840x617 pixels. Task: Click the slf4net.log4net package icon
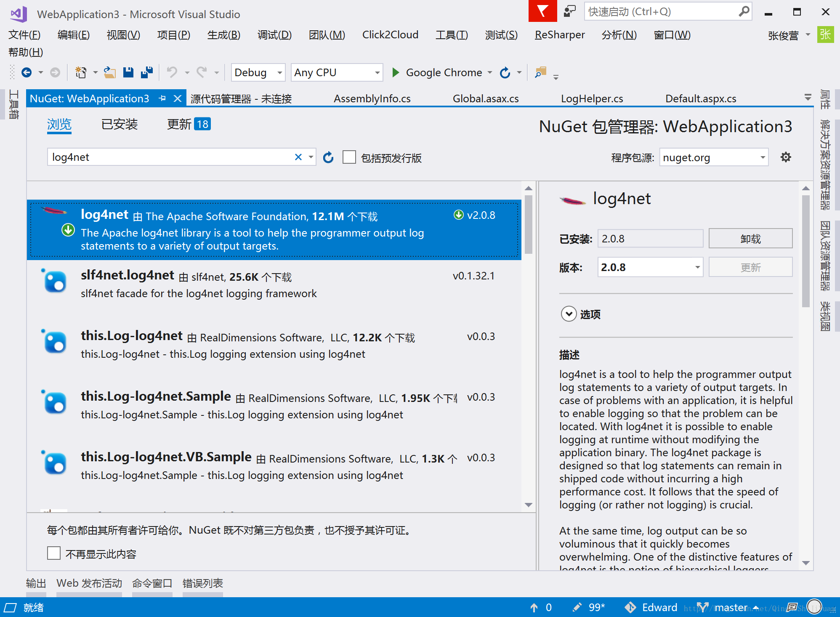click(x=55, y=282)
